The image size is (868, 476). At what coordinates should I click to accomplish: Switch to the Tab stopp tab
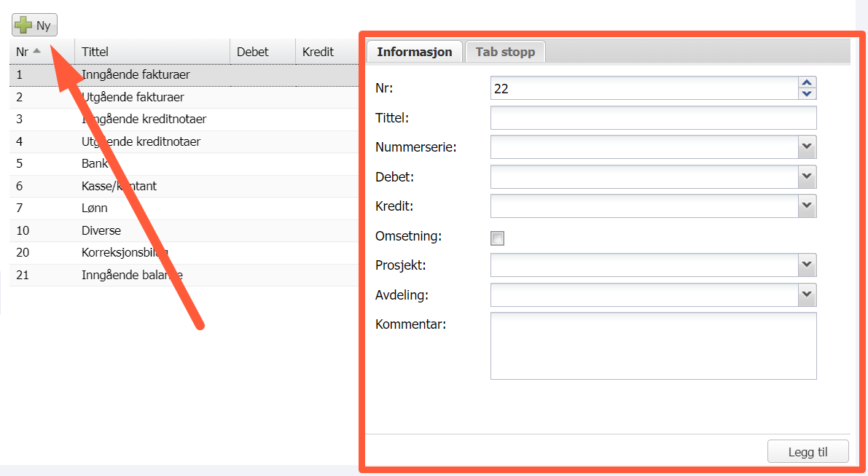coord(505,52)
